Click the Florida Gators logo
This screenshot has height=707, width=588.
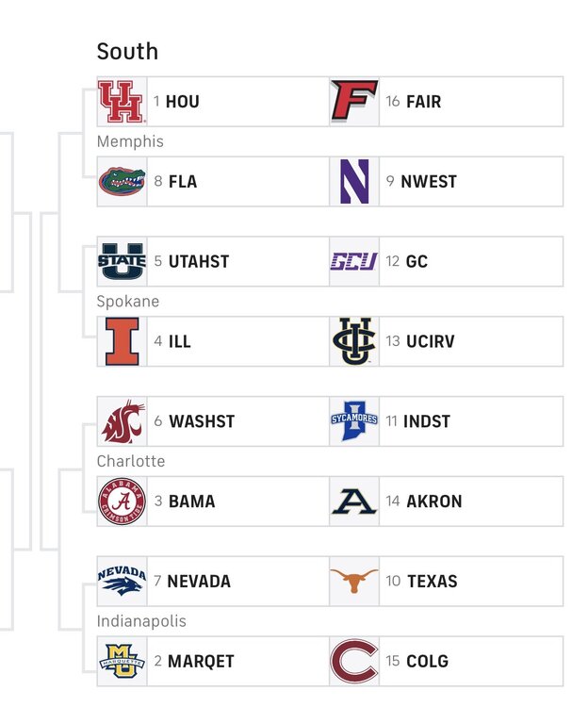pos(122,182)
